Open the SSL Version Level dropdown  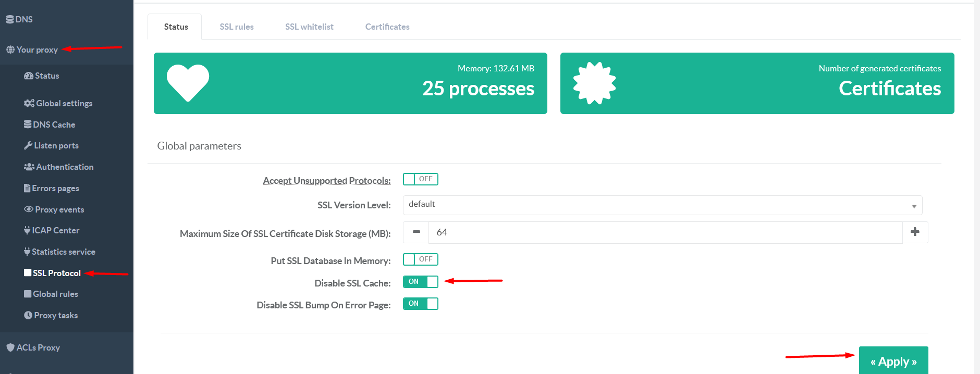click(x=662, y=205)
